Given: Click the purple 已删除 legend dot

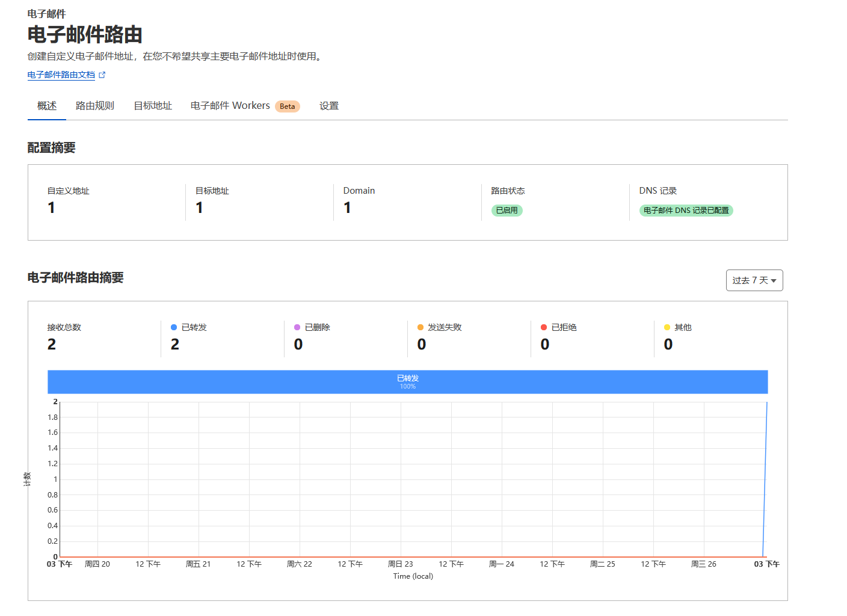Looking at the screenshot, I should coord(297,327).
